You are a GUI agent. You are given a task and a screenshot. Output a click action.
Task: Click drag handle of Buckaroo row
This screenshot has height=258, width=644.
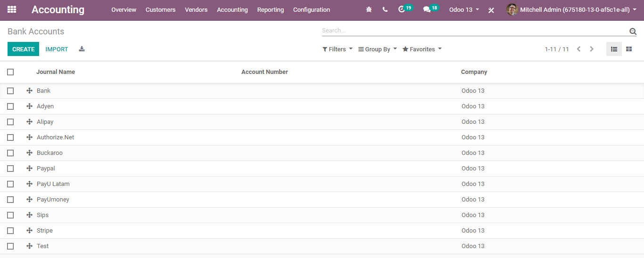29,153
